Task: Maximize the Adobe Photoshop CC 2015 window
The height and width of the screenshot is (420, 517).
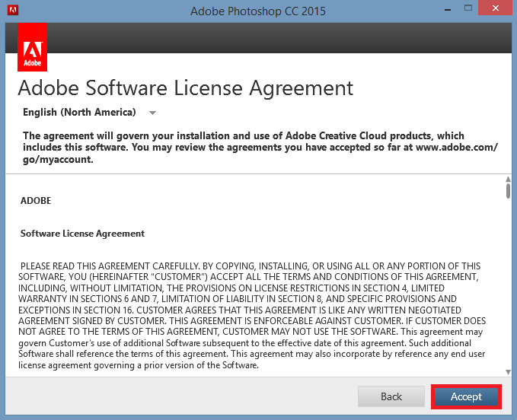Action: click(468, 8)
